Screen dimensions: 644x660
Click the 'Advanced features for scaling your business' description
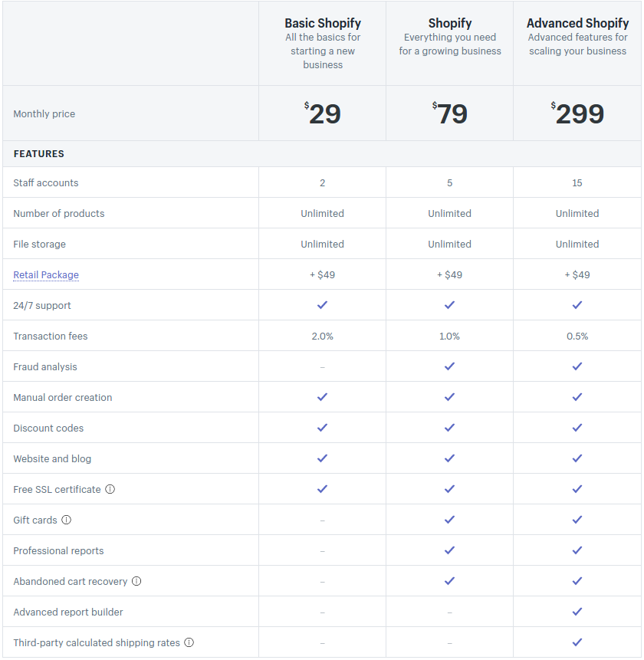tap(577, 44)
